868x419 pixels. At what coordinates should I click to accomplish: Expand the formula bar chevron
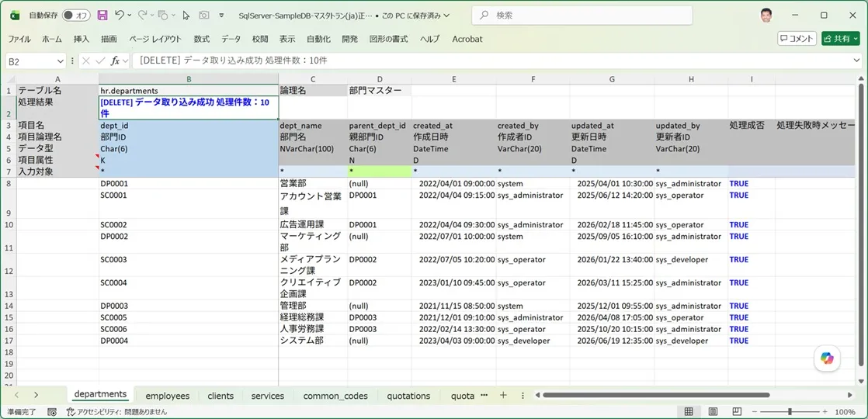click(857, 61)
